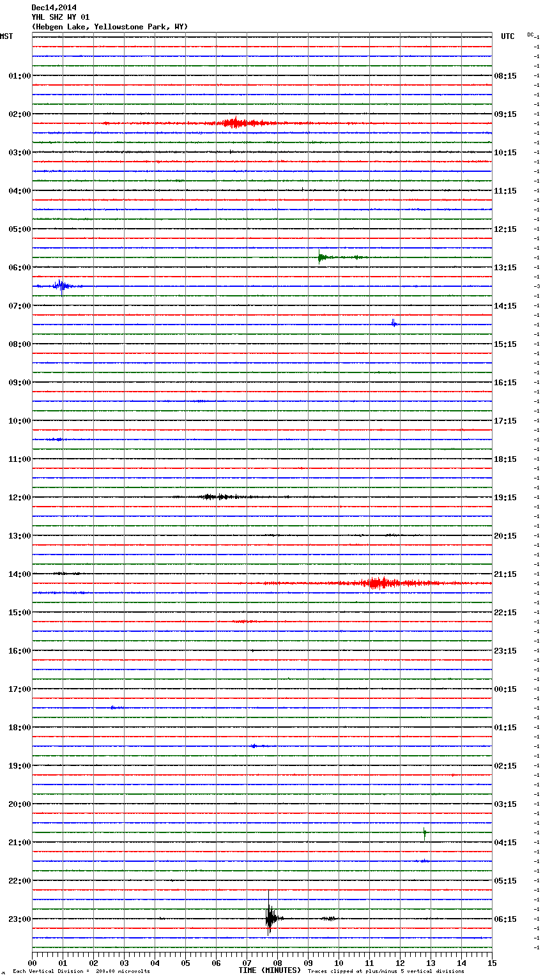Select the 19:15 UTC time label

point(505,498)
